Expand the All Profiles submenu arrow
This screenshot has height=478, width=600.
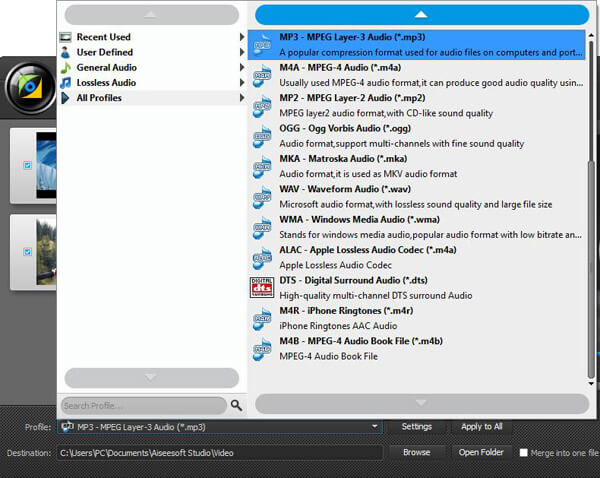pyautogui.click(x=241, y=98)
